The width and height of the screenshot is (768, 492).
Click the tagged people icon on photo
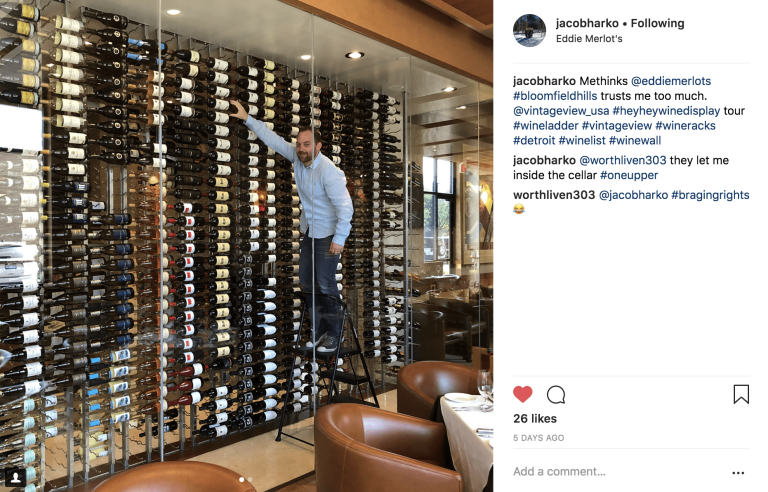click(16, 477)
